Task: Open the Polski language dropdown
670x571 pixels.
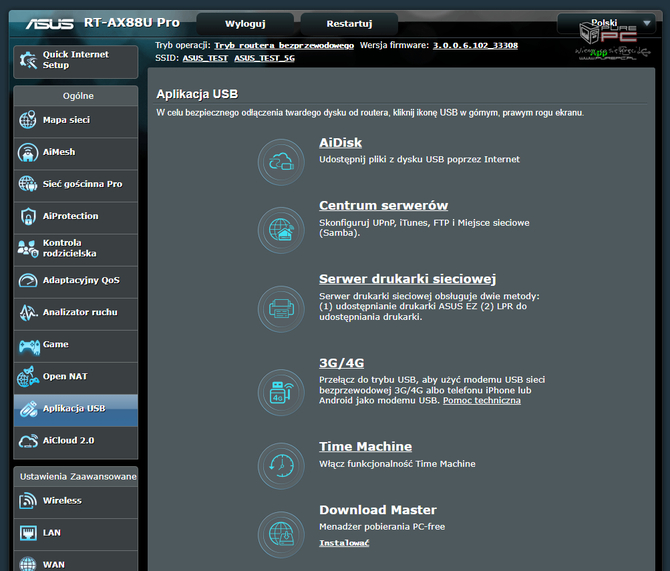Action: pos(606,23)
